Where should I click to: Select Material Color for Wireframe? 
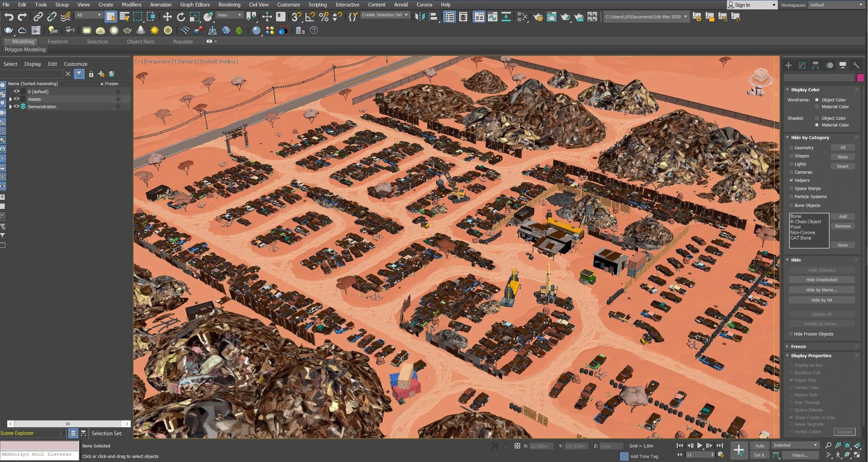coord(817,107)
